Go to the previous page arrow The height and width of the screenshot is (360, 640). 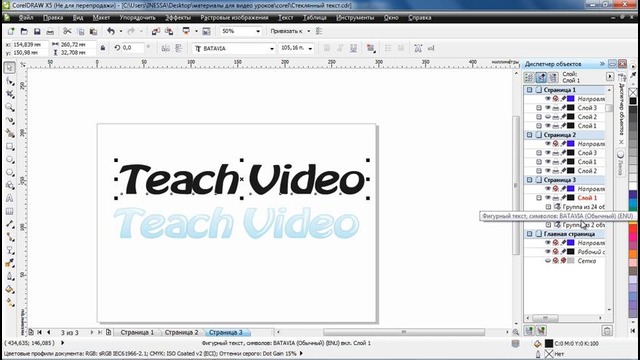pos(49,332)
